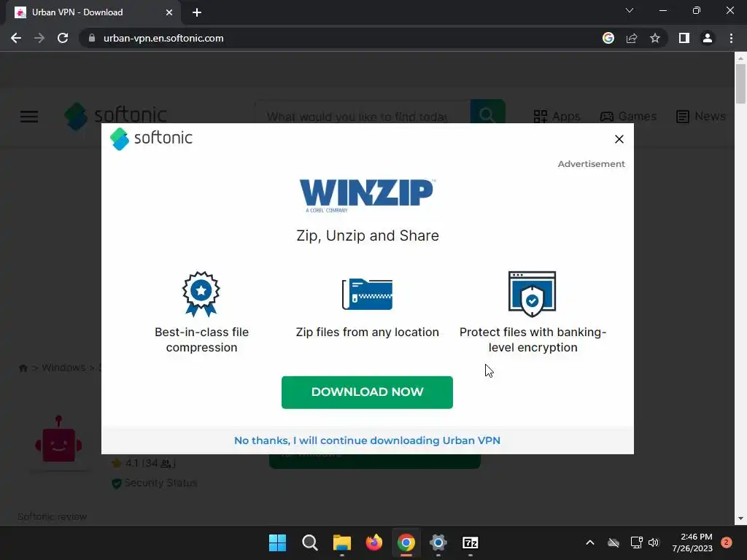The width and height of the screenshot is (747, 560).
Task: Open Chrome profile menu
Action: (708, 38)
